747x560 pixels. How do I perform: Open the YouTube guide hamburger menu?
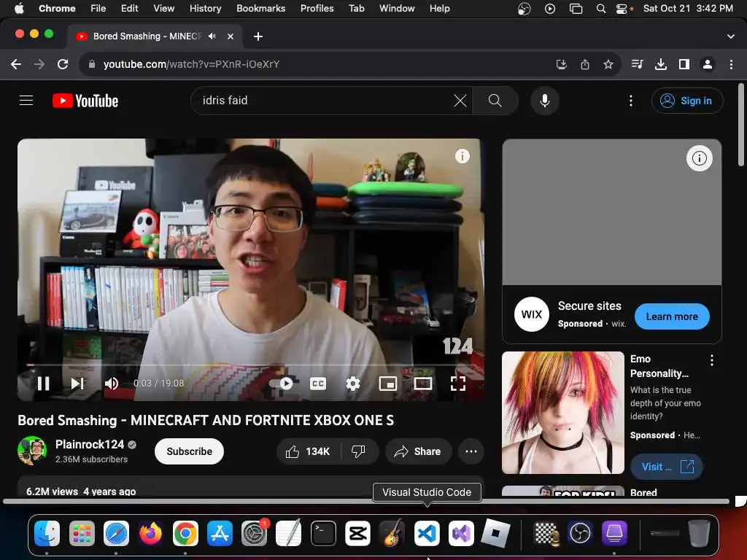(x=26, y=101)
